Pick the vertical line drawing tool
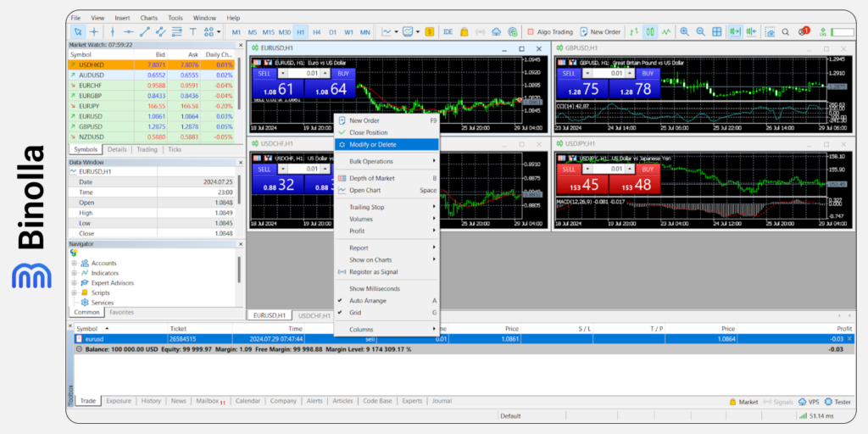The image size is (868, 434). (x=113, y=31)
